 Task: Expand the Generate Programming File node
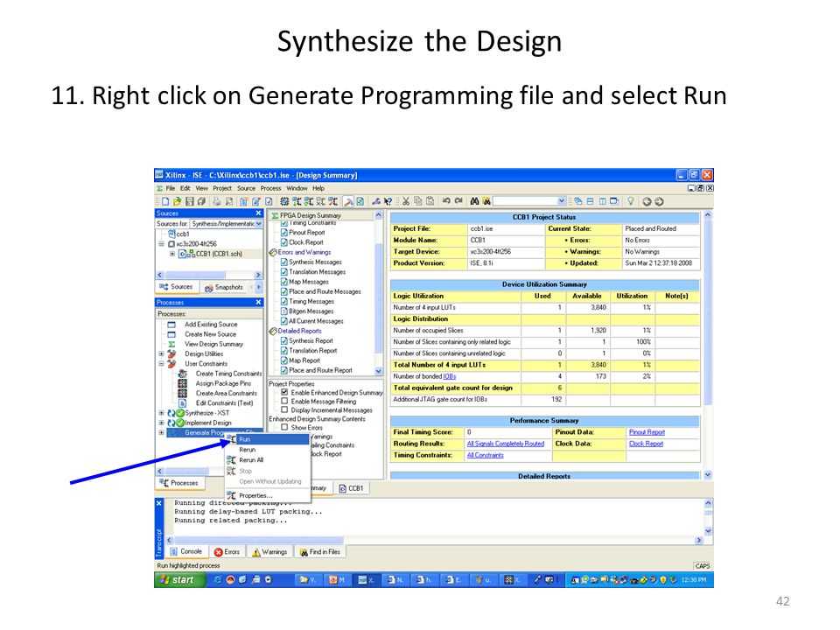coord(161,433)
